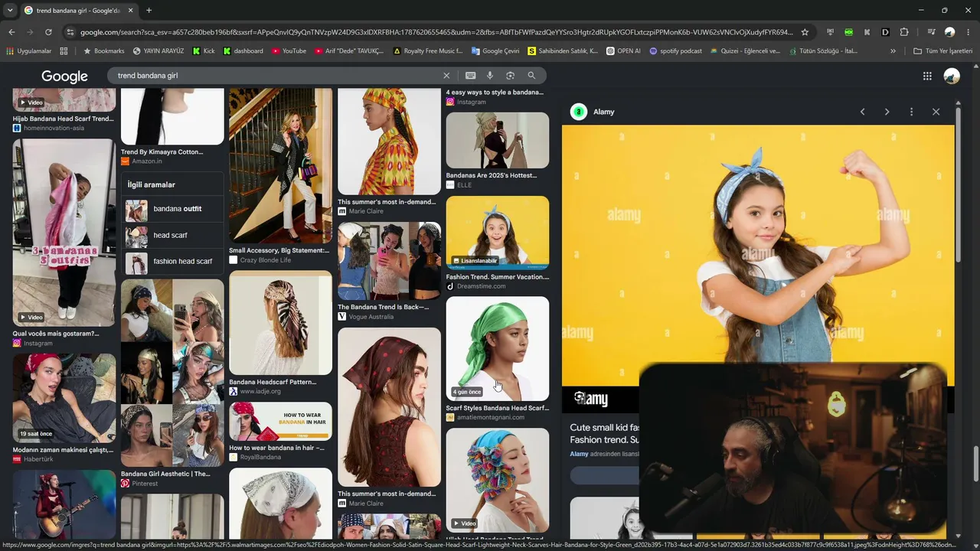Viewport: 980px width, 551px height.
Task: Open the spotify podcast bookmark
Action: [x=675, y=51]
